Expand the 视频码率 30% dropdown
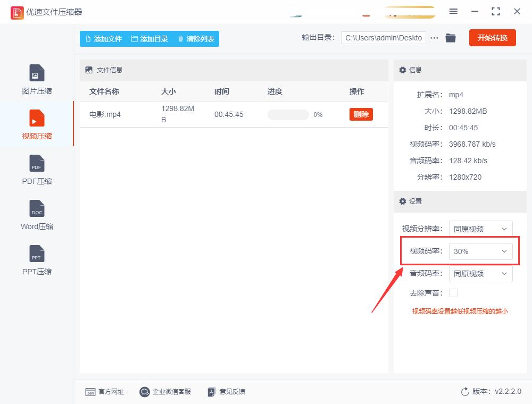Screen dimensions: 532x404 (x=480, y=251)
